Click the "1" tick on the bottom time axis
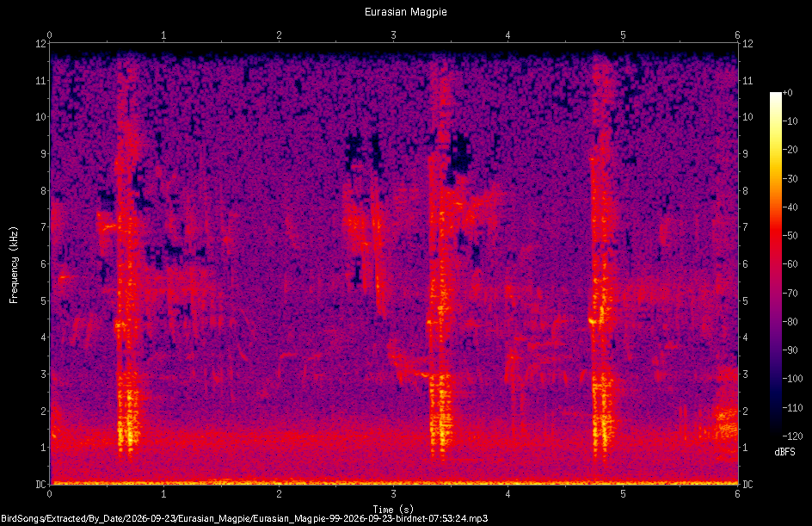 pos(163,494)
